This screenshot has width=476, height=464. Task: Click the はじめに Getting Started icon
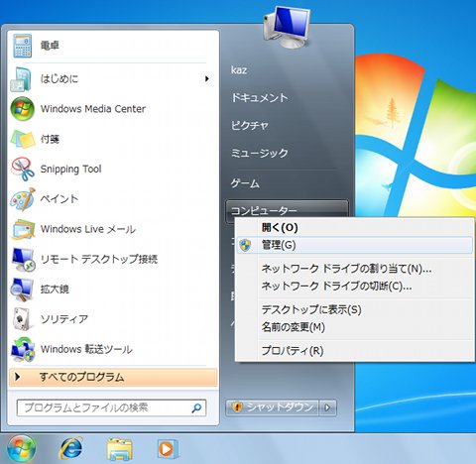(22, 79)
